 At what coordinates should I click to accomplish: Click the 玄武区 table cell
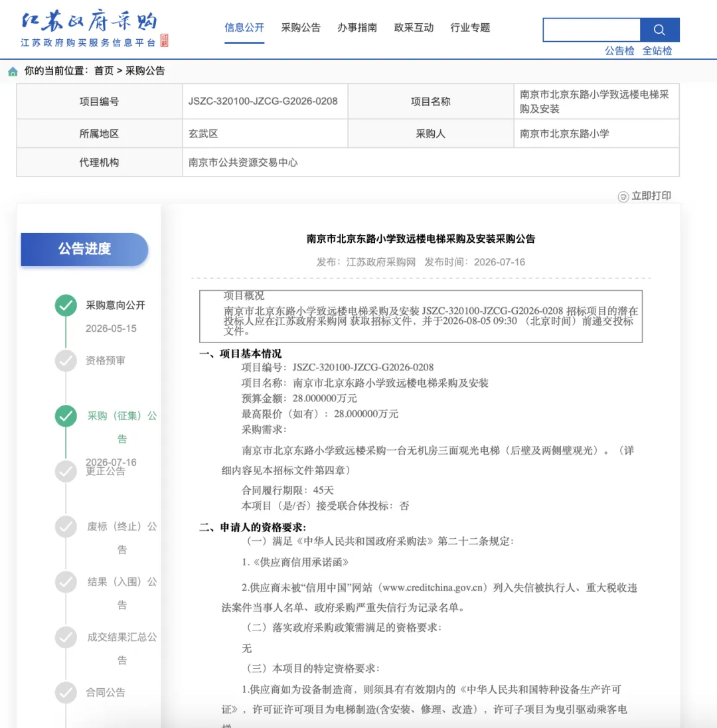pyautogui.click(x=265, y=133)
